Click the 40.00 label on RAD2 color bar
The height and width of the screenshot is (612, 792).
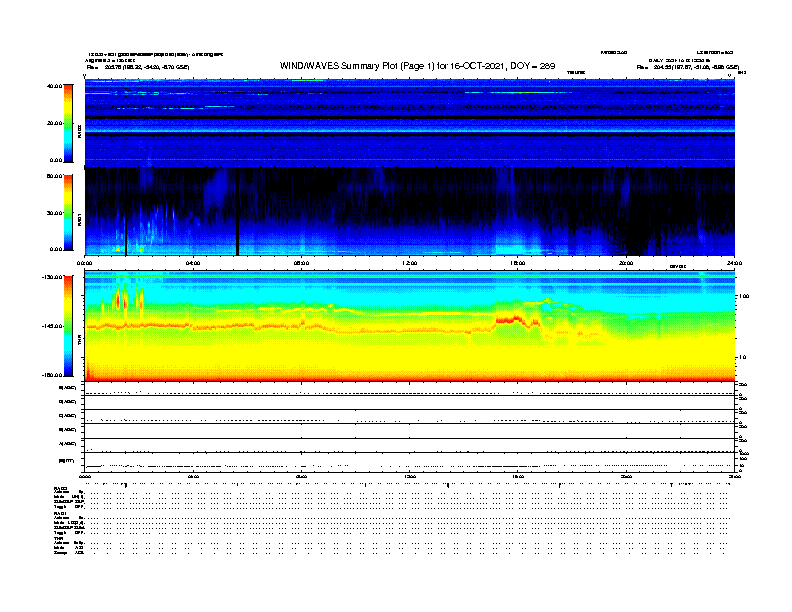(54, 86)
